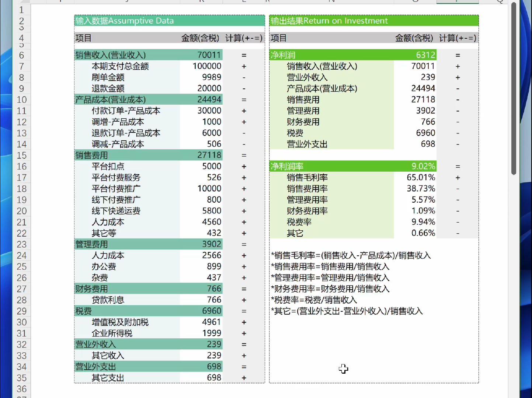
Task: Select the 付款订单-产品成本 cell
Action: tap(127, 111)
